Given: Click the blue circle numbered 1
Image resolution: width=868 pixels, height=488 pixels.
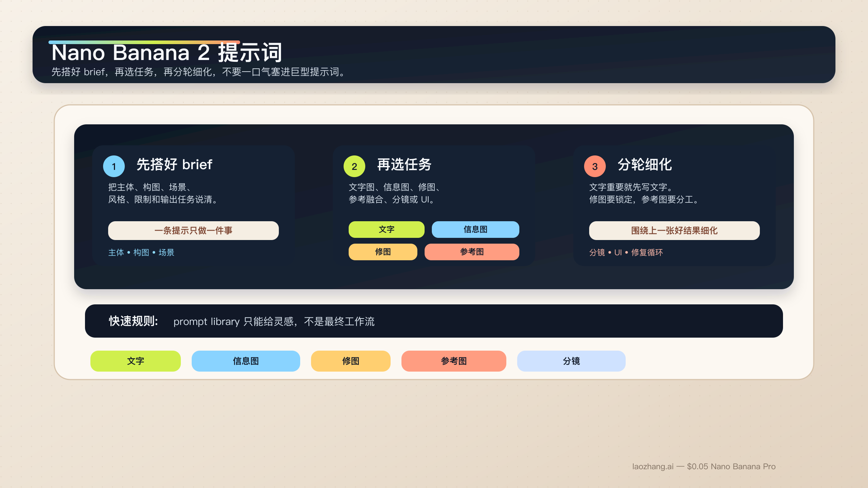Looking at the screenshot, I should point(114,166).
